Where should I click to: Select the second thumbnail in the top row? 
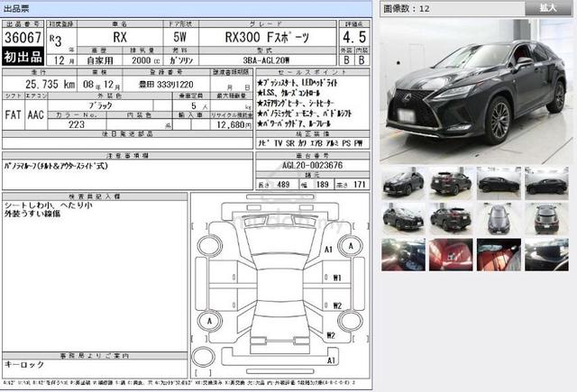(x=451, y=183)
